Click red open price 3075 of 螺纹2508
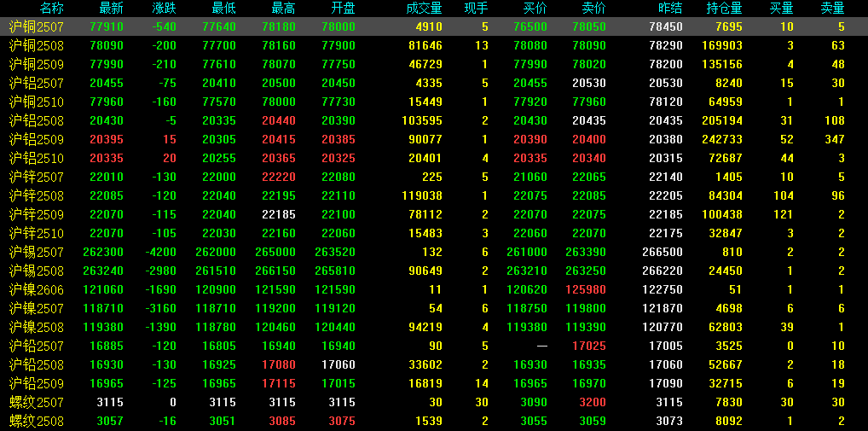Screen dimensions: 868x431 (x=342, y=421)
